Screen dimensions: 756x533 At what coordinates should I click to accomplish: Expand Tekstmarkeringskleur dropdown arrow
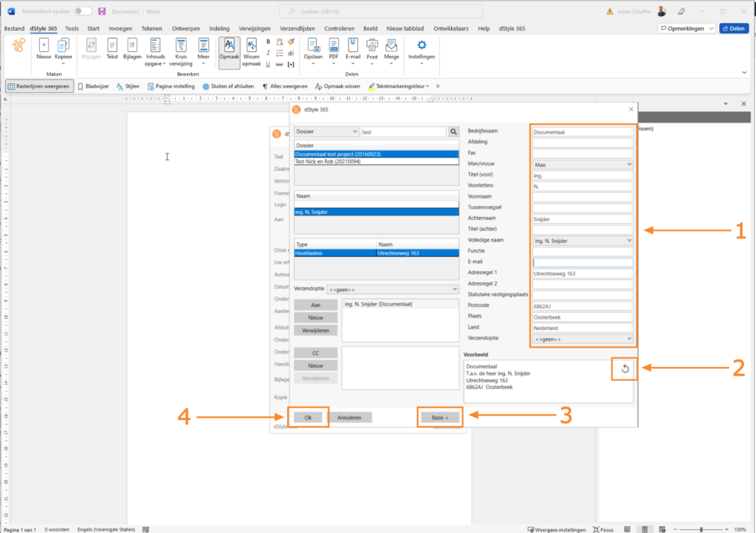(x=427, y=87)
